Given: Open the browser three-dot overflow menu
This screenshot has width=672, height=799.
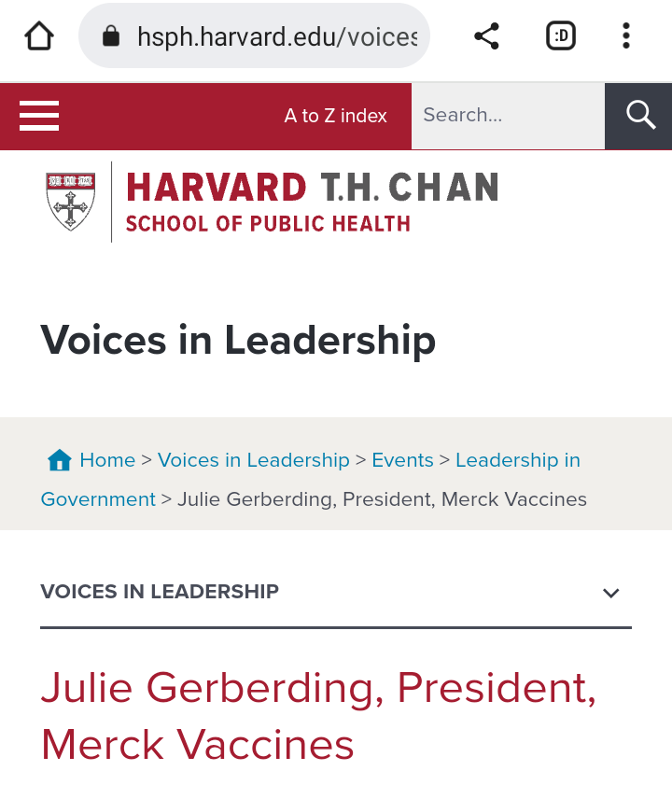Looking at the screenshot, I should 625,36.
